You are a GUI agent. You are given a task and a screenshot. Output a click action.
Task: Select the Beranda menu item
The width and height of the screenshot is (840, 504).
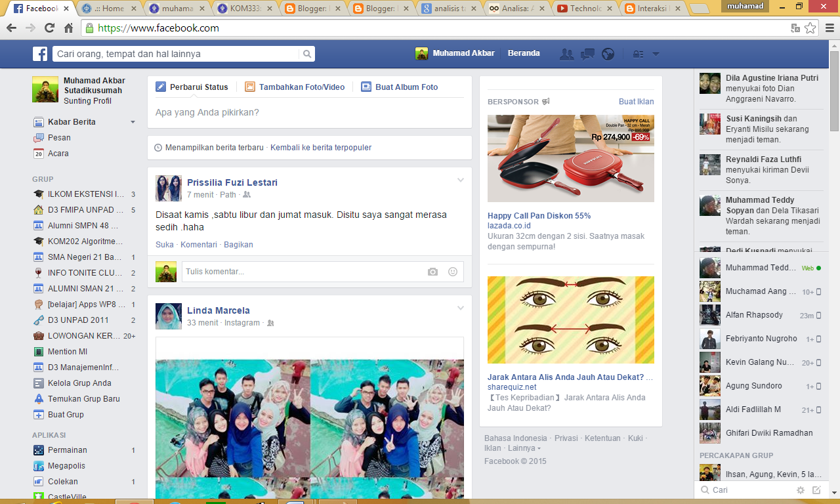[x=524, y=53]
